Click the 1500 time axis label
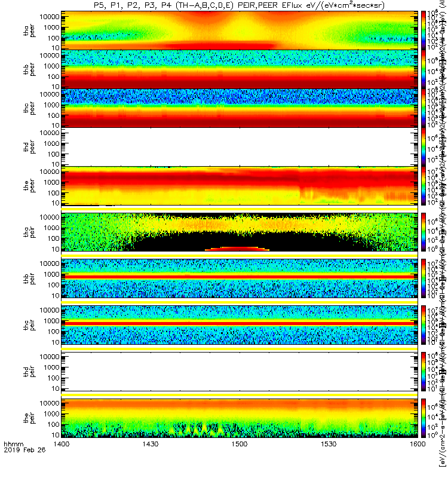 pos(240,444)
